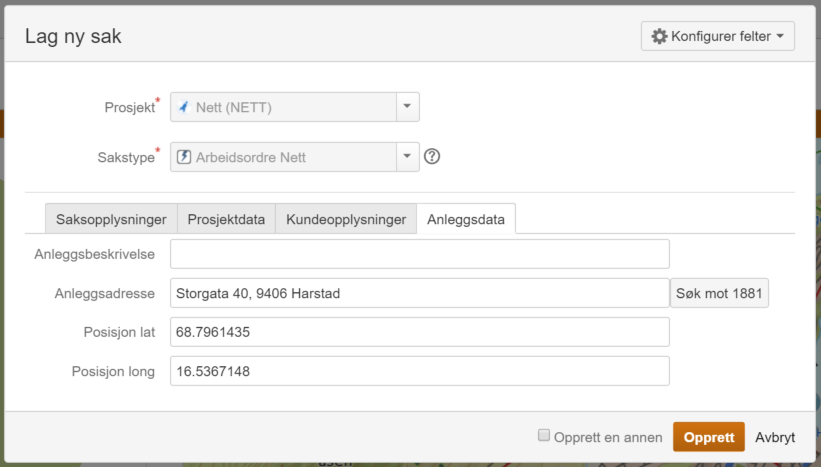Open the help icon beside Sakstype
Image resolution: width=821 pixels, height=467 pixels.
[x=432, y=157]
